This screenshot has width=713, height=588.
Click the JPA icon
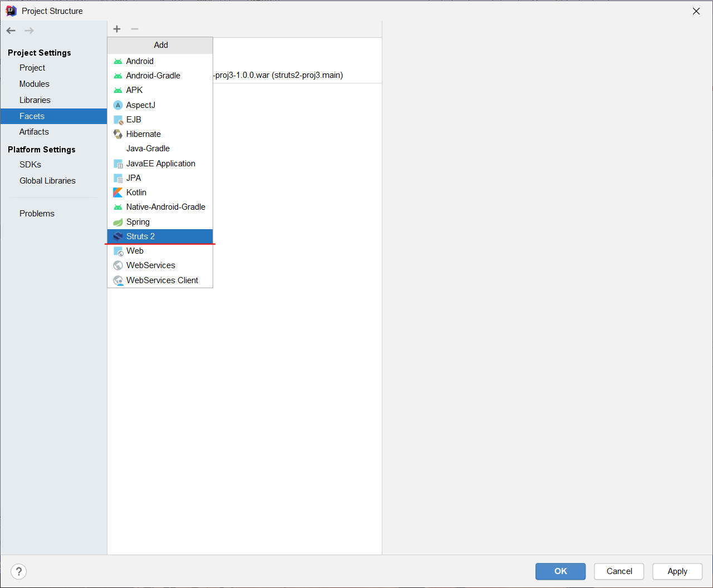coord(118,178)
